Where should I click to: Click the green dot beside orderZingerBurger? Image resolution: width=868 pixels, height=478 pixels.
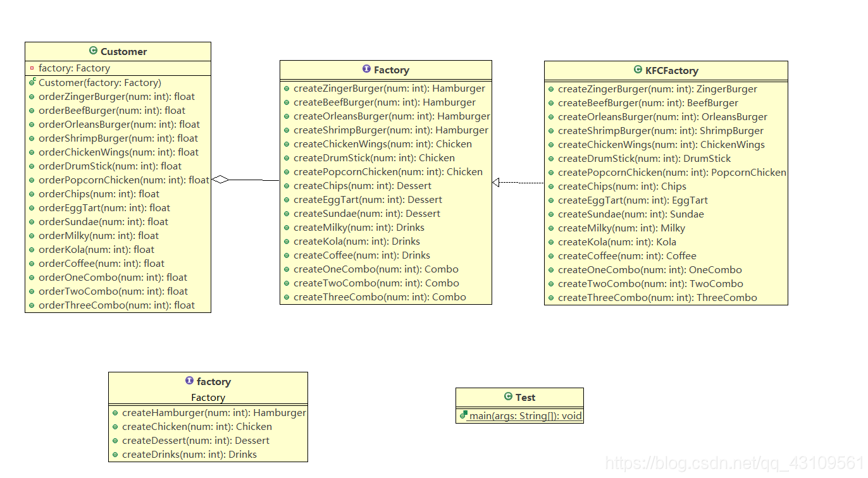[x=32, y=97]
